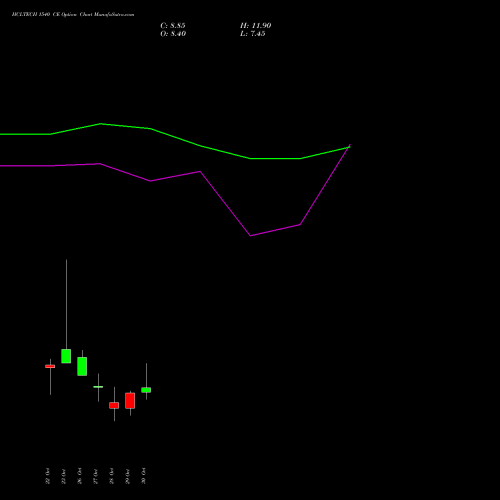This screenshot has height=500, width=500.
Task: Click the '30 Oct' date axis label
Action: tap(143, 476)
